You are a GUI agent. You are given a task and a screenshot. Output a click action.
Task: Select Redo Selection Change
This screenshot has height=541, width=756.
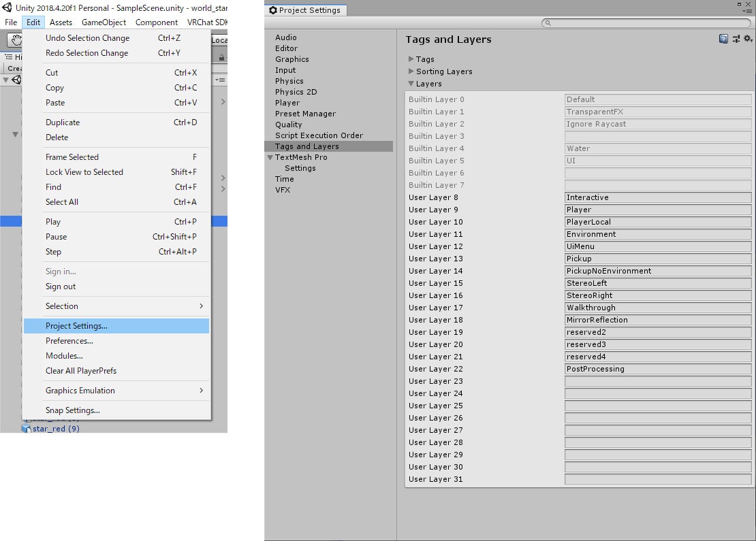click(x=116, y=52)
